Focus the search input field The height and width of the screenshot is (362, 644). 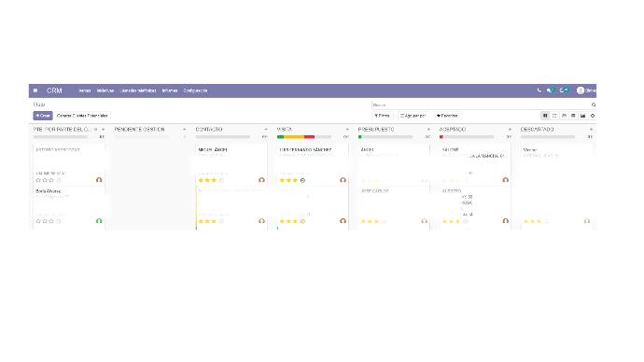(x=481, y=105)
